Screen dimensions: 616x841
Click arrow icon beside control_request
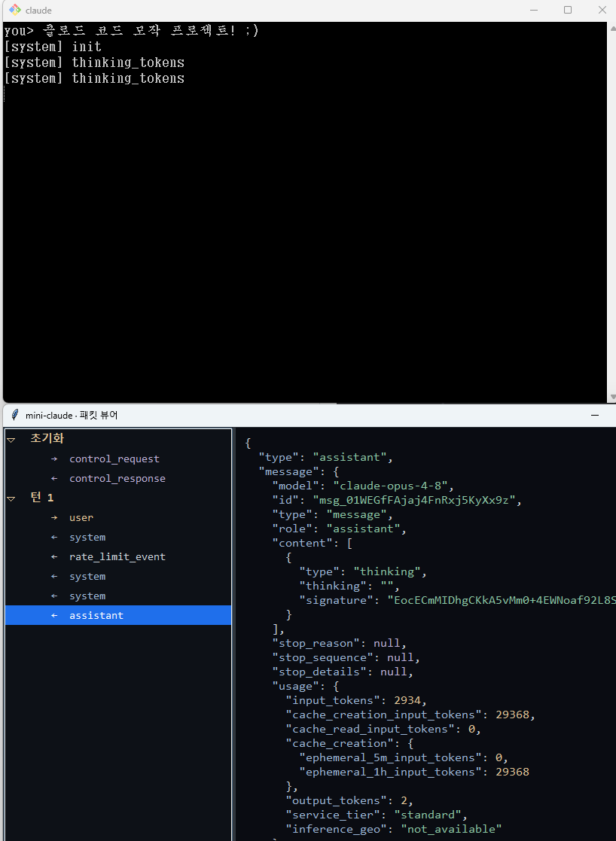point(53,459)
